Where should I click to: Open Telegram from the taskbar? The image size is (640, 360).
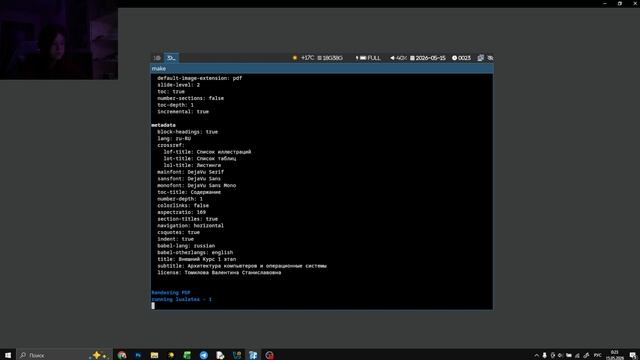[x=204, y=355]
